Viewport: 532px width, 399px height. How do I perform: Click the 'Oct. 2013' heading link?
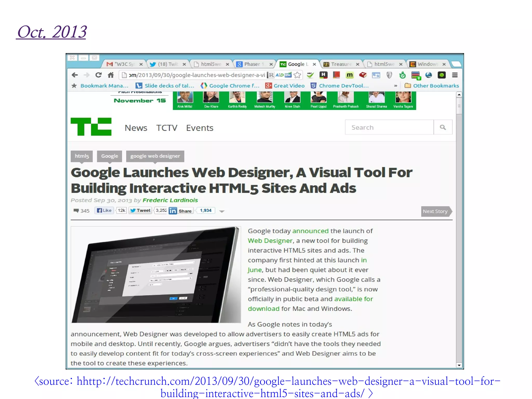click(x=51, y=32)
